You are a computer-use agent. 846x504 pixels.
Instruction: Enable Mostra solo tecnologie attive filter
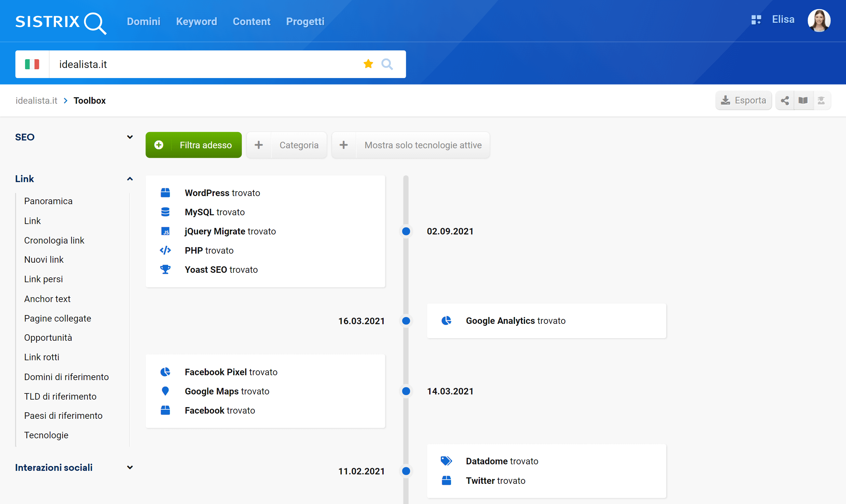coord(411,145)
